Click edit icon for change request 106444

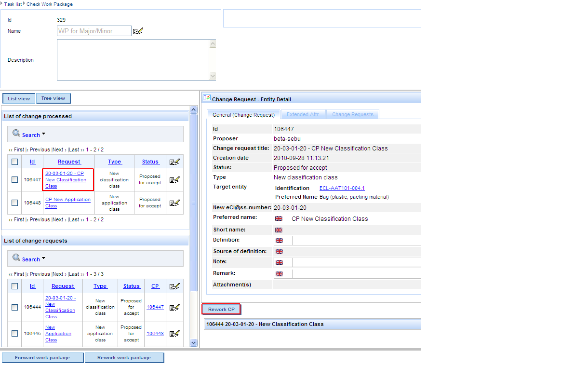(x=174, y=307)
